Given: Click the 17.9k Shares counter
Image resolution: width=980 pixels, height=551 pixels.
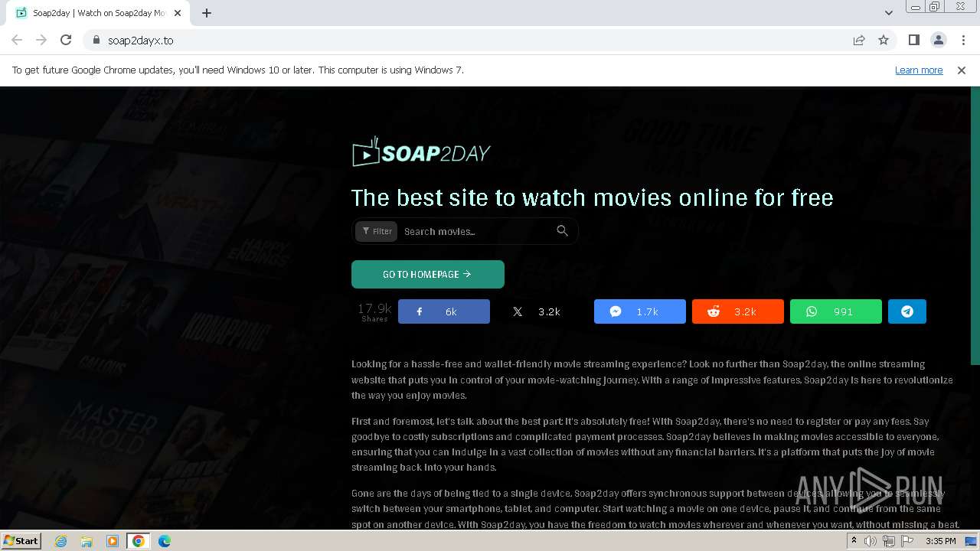Looking at the screenshot, I should point(374,311).
